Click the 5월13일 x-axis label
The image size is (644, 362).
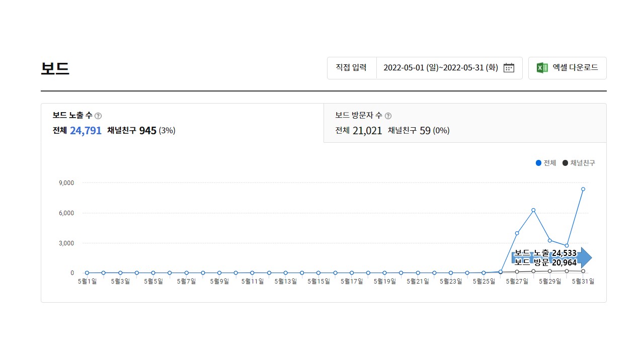click(x=285, y=282)
